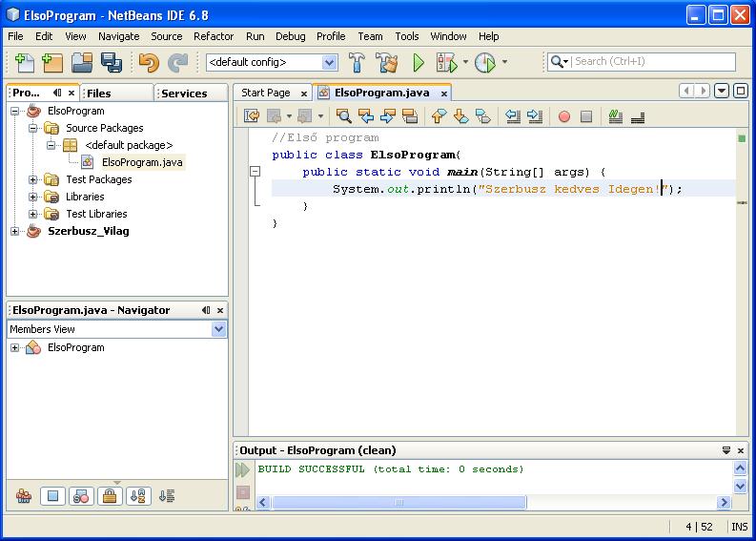This screenshot has height=541, width=756.
Task: Toggle Show Non-Public Members lock filter
Action: 110,496
